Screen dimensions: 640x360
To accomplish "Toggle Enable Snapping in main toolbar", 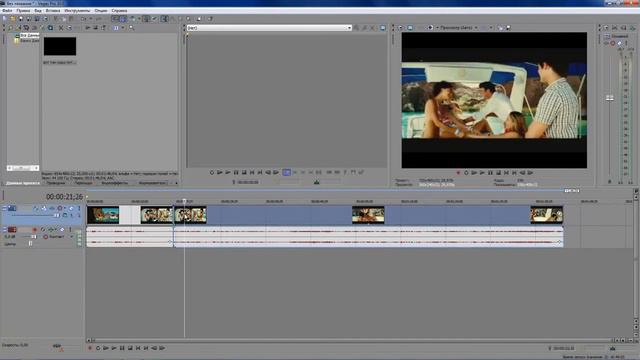I will click(116, 19).
